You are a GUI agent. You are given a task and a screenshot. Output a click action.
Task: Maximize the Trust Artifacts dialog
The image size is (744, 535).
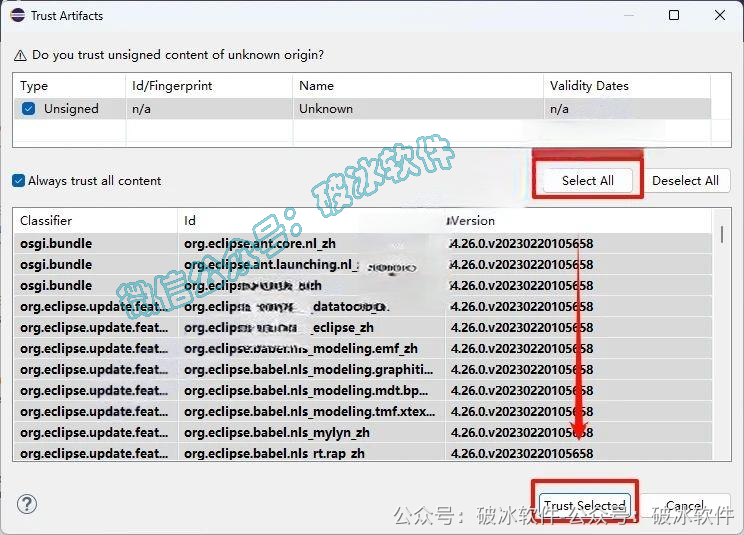(674, 15)
